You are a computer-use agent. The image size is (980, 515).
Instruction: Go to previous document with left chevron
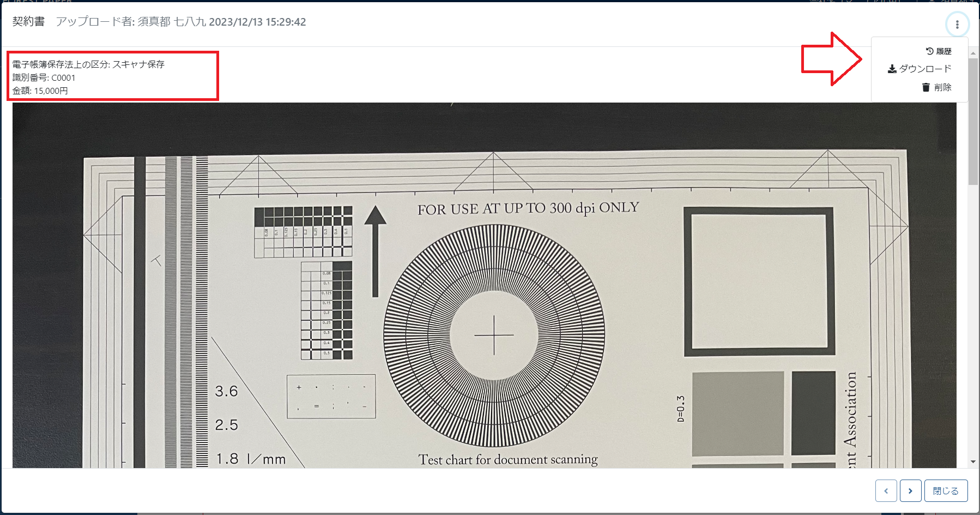tap(886, 491)
